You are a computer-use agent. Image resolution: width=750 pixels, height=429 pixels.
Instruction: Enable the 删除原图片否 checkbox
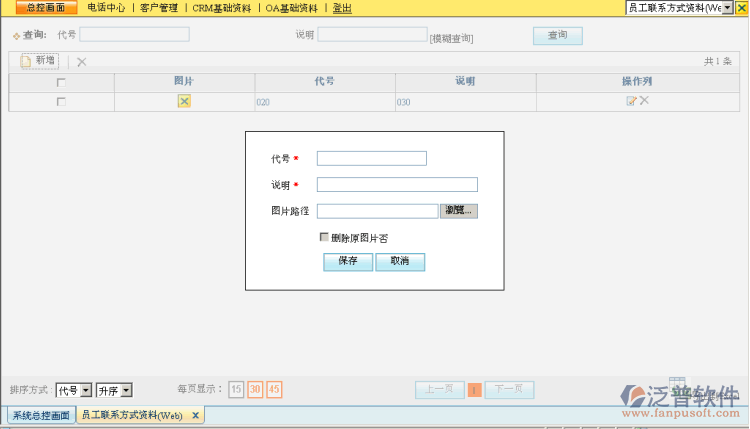pyautogui.click(x=323, y=237)
